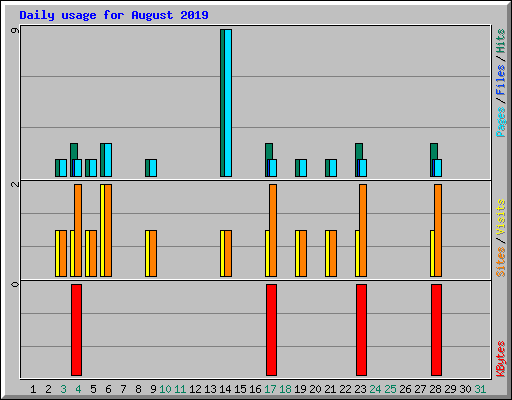Image resolution: width=512 pixels, height=400 pixels.
Task: Click the red KBytes bar for day 4
Action: 76,330
